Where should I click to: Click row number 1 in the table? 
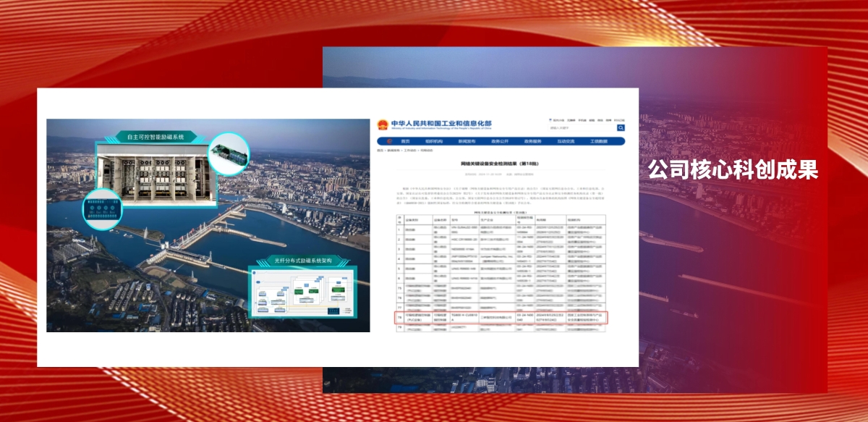(x=399, y=229)
